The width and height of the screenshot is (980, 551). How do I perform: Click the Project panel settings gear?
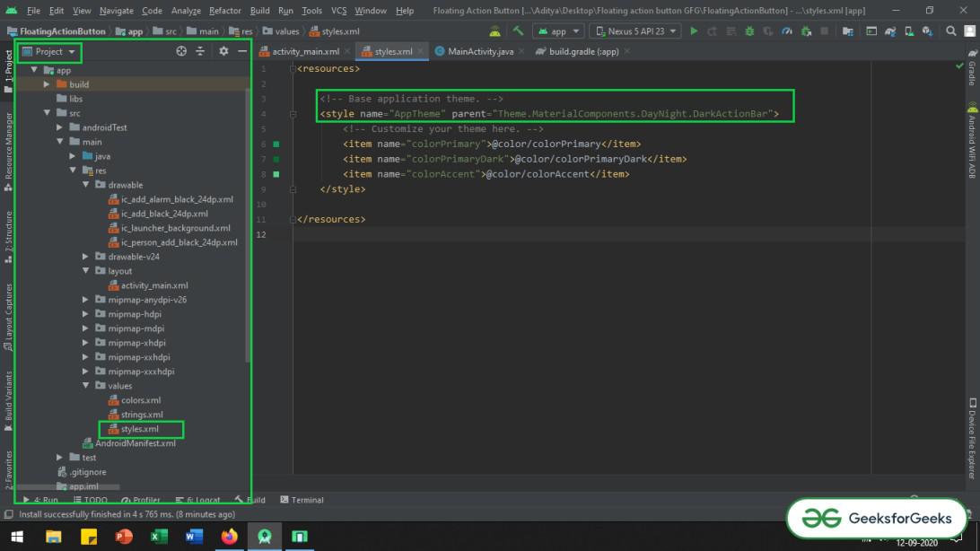click(223, 51)
